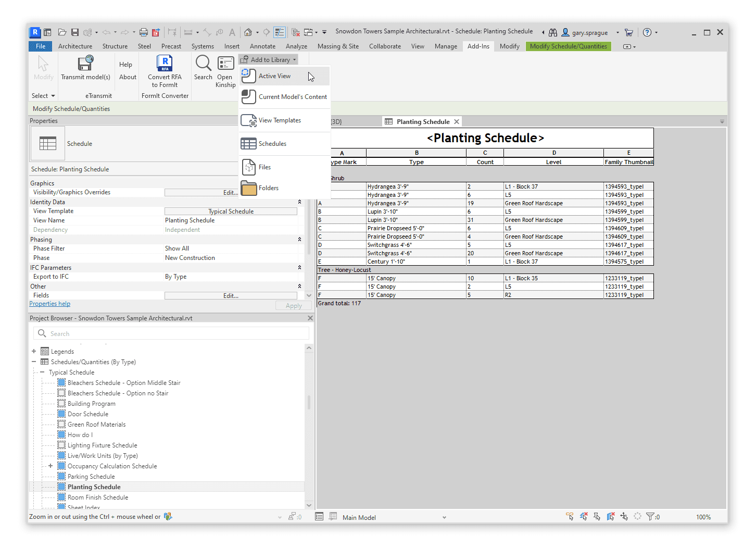Image resolution: width=756 pixels, height=548 pixels.
Task: Expand the Occupancy Calculation Schedule node
Action: pos(50,466)
